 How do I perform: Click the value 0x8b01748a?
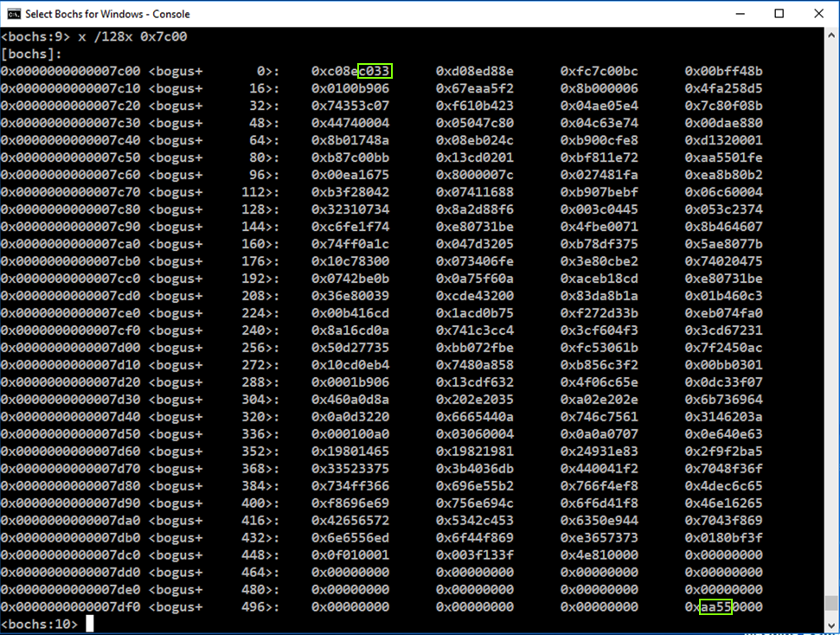click(350, 140)
